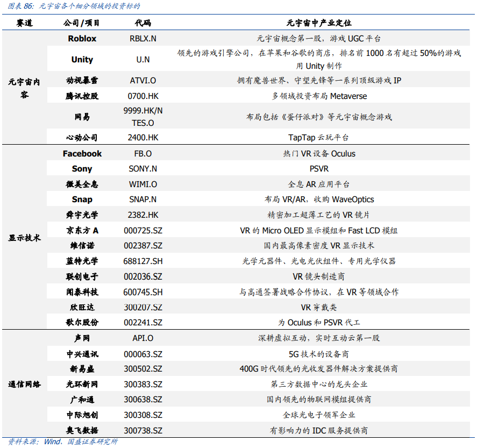Select ticker ATVI.O
477x448 pixels.
tap(143, 81)
